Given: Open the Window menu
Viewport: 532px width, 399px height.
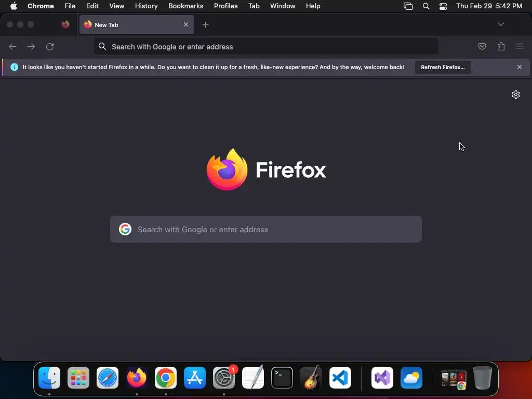Looking at the screenshot, I should [283, 6].
